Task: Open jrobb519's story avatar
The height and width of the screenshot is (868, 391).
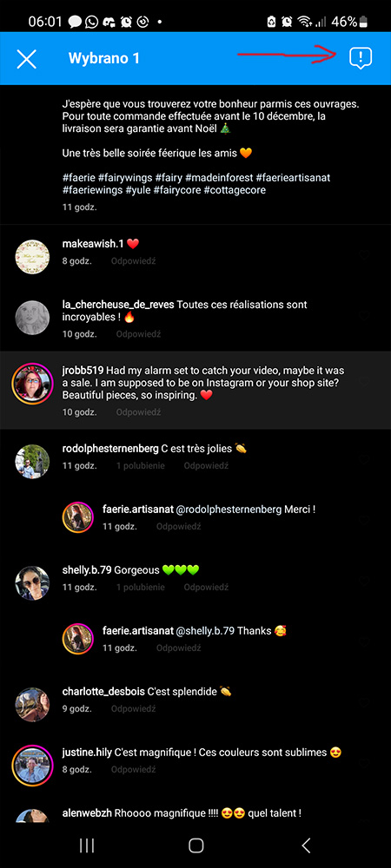Action: tap(32, 385)
